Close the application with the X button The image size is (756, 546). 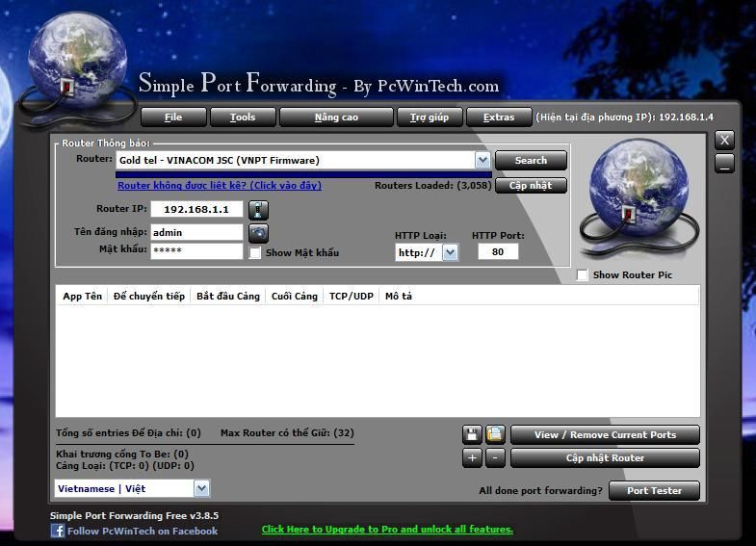(x=724, y=141)
